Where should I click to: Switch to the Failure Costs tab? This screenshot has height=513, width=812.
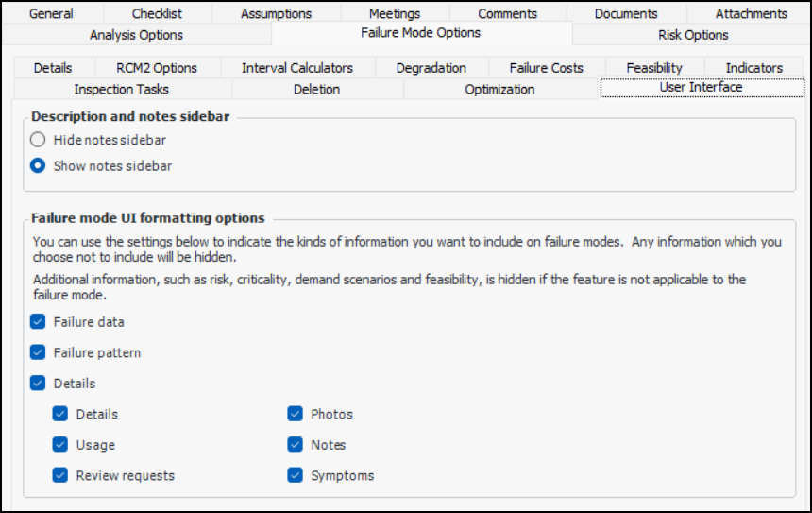click(546, 68)
